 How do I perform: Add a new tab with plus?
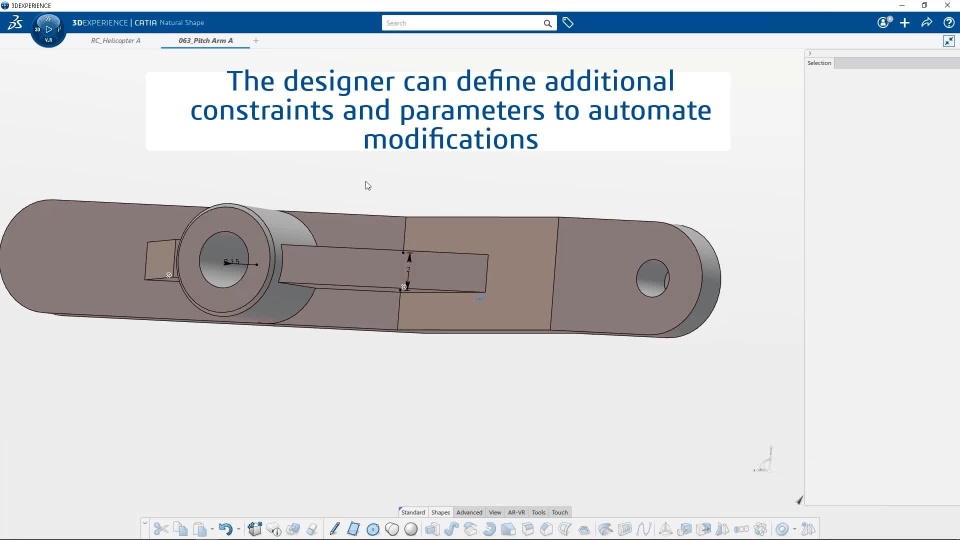point(256,40)
